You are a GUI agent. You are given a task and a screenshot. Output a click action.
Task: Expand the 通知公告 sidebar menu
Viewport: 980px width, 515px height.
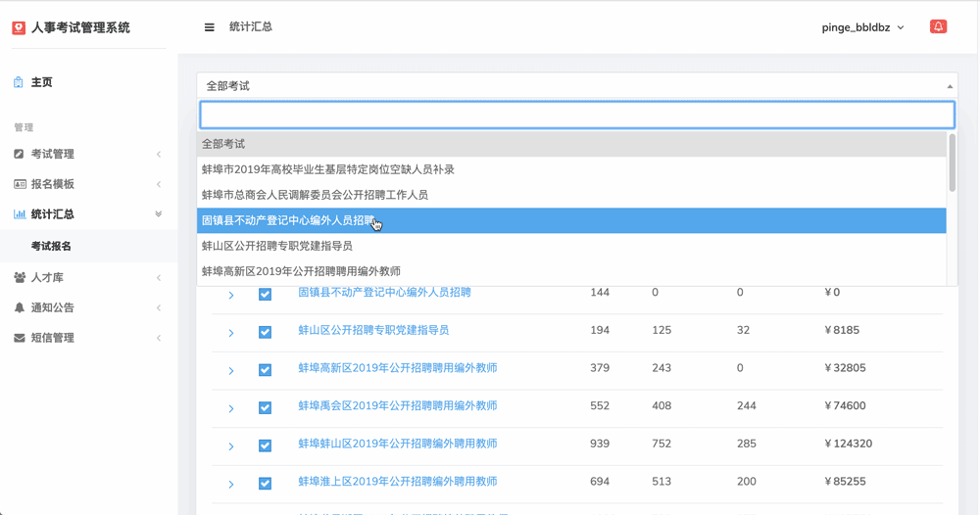click(x=87, y=307)
